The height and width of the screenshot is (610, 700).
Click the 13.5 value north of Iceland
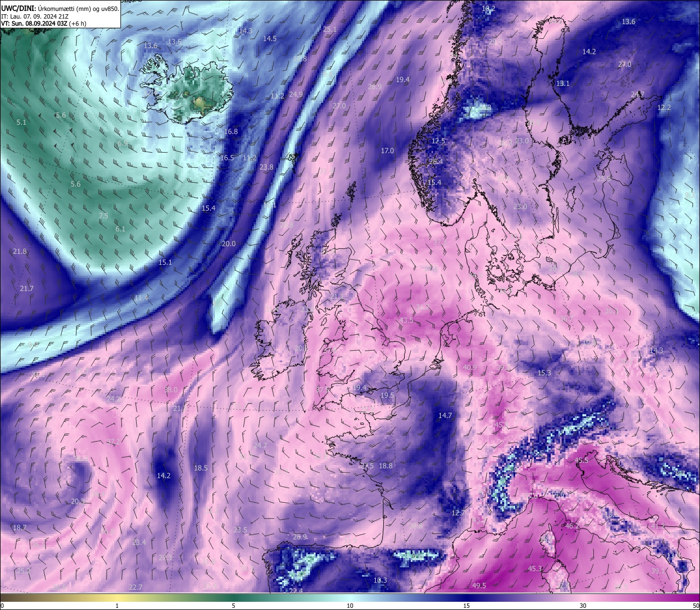click(174, 42)
